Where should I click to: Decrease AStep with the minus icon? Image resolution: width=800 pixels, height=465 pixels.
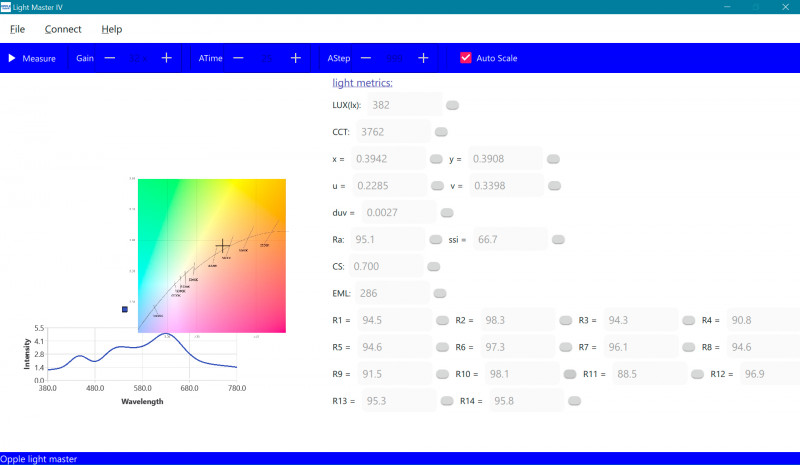(x=366, y=58)
